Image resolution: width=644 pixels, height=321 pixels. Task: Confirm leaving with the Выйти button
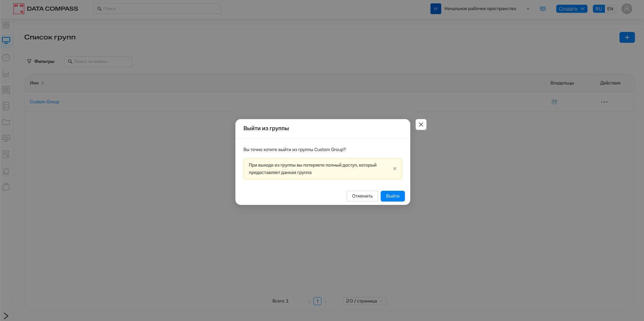point(392,196)
